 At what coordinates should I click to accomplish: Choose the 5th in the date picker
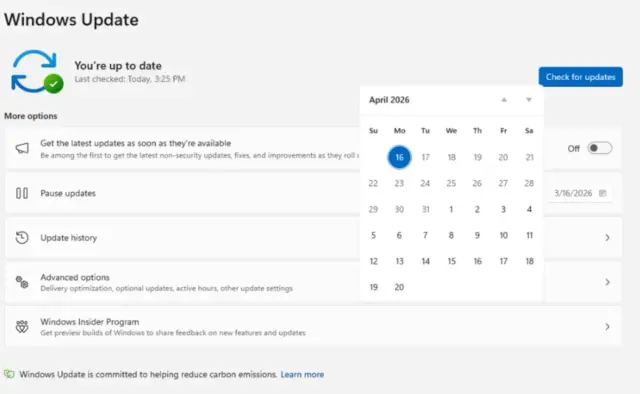point(373,236)
